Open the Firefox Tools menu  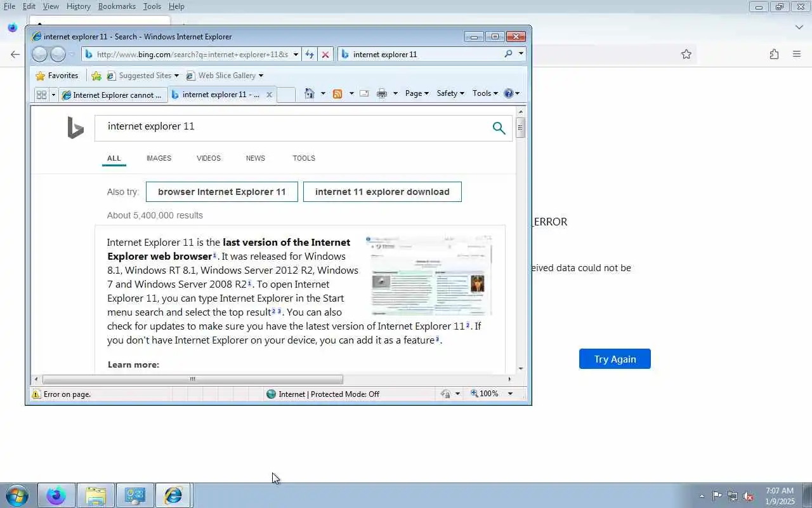coord(152,6)
